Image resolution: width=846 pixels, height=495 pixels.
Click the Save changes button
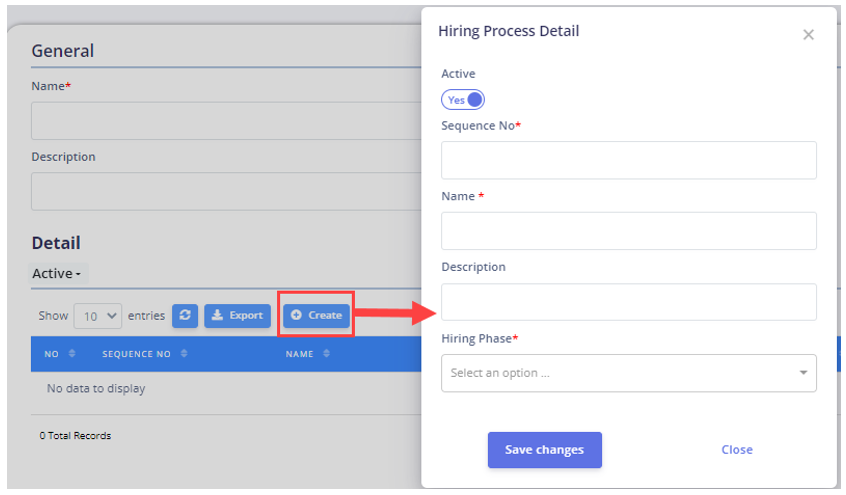[544, 450]
